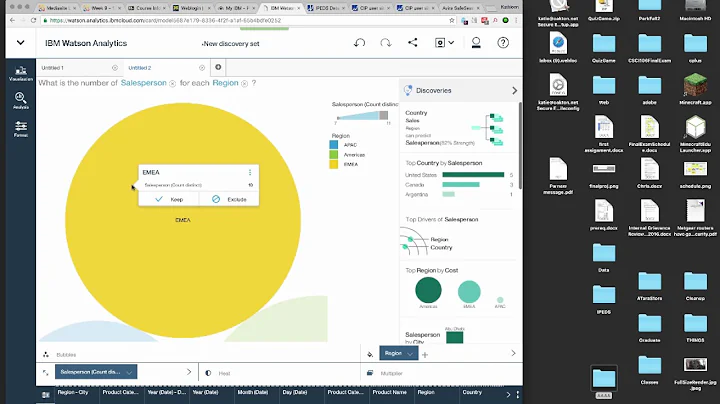Click the share icon
This screenshot has height=404, width=720.
tap(413, 43)
